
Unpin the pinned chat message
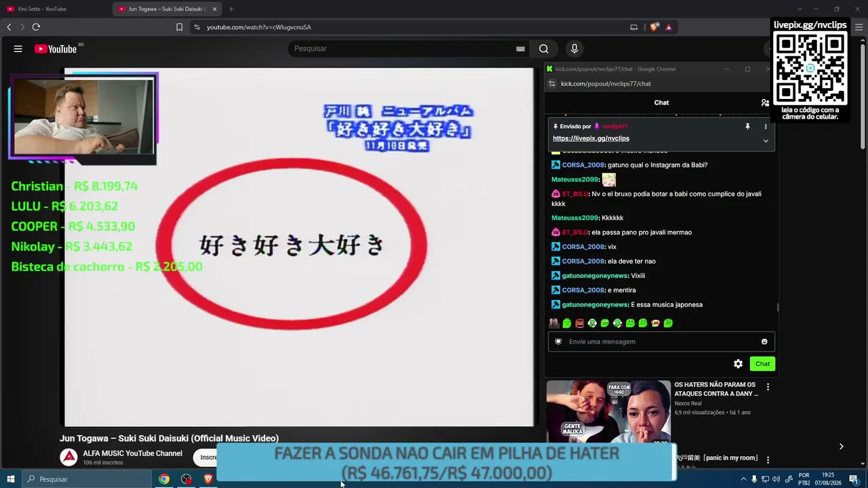(x=747, y=126)
